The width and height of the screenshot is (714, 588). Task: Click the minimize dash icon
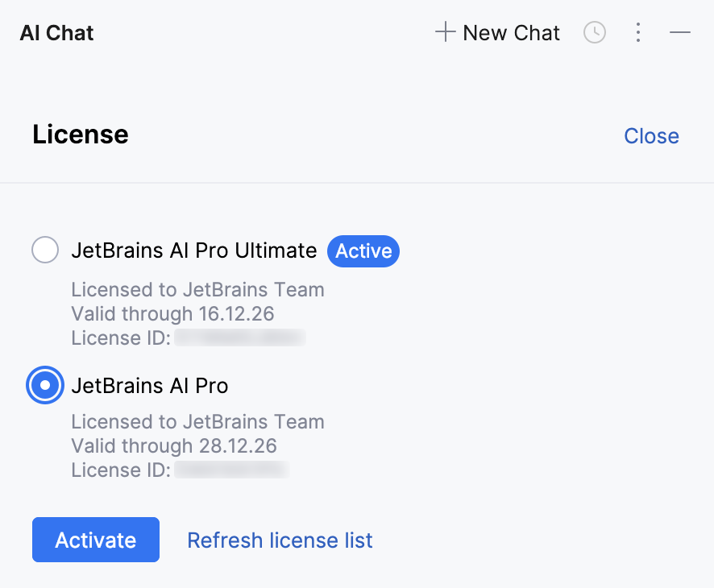(680, 32)
